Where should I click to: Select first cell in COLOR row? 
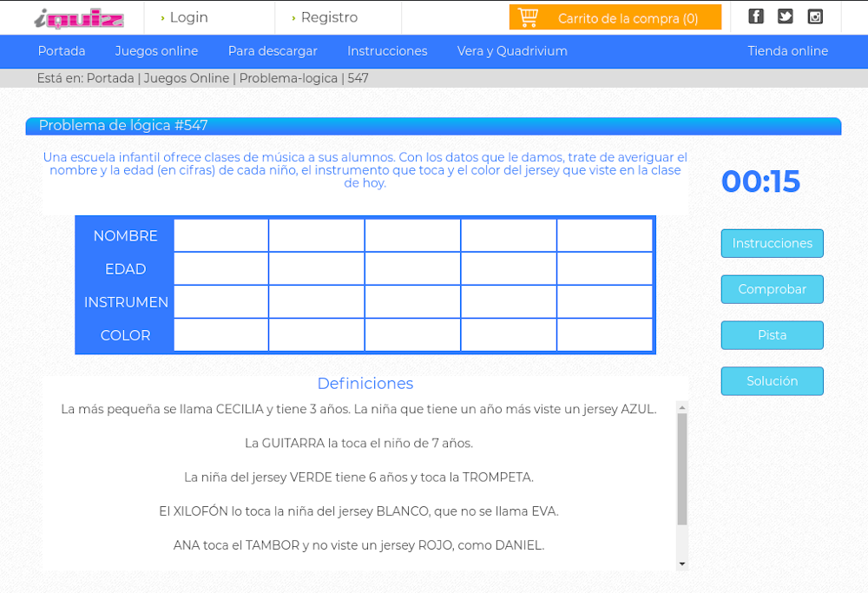tap(220, 335)
